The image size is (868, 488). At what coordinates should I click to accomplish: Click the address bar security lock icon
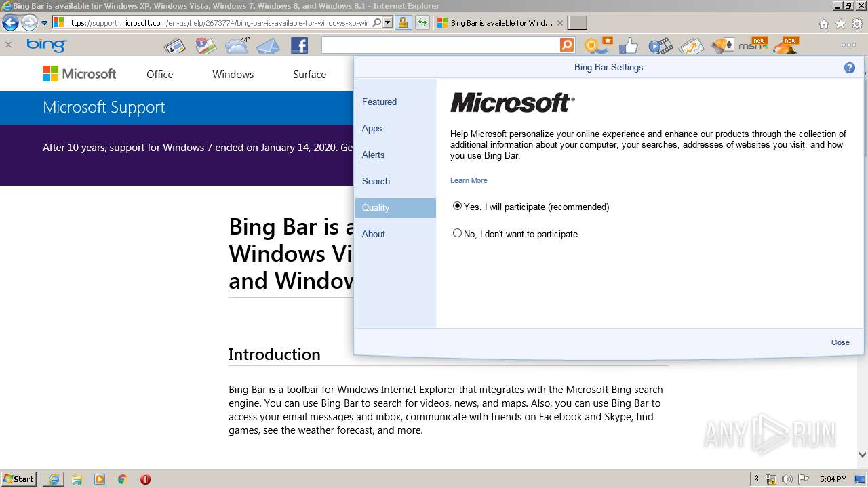[403, 22]
